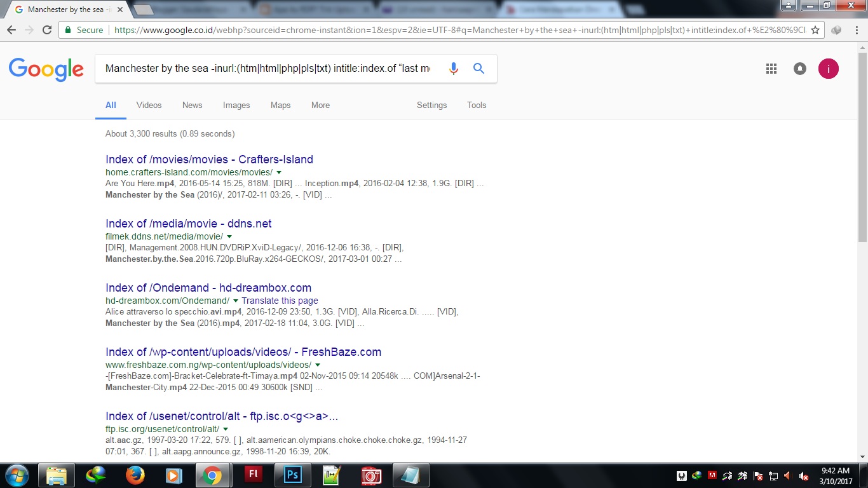868x488 pixels.
Task: Expand dropdown beside home.crafters-island.com URL
Action: [279, 173]
